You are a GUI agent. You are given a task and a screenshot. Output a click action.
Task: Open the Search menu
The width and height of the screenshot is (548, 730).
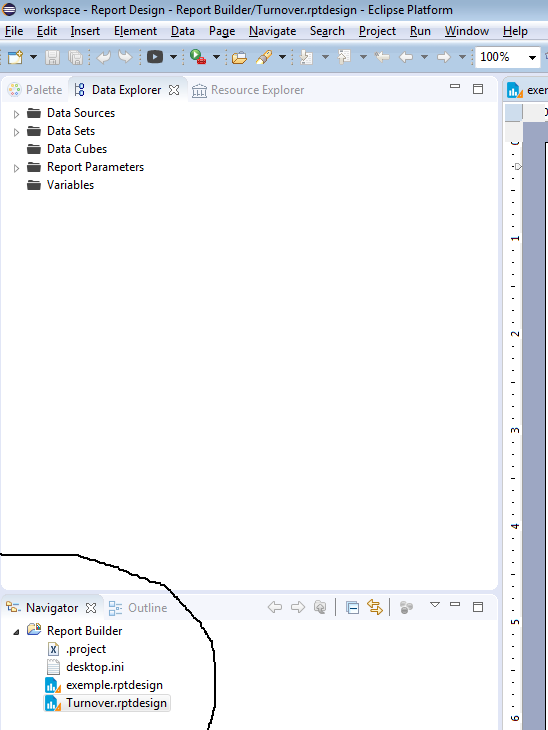click(x=327, y=31)
